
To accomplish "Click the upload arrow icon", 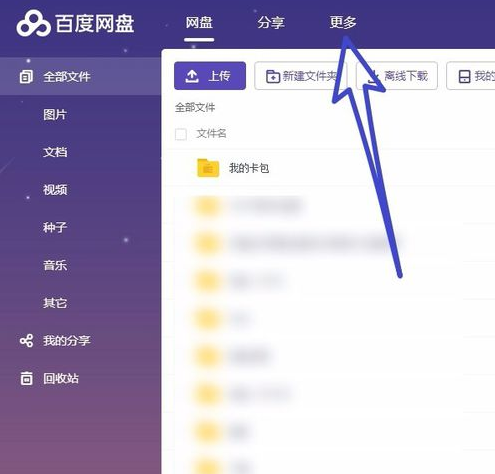I will coord(192,76).
